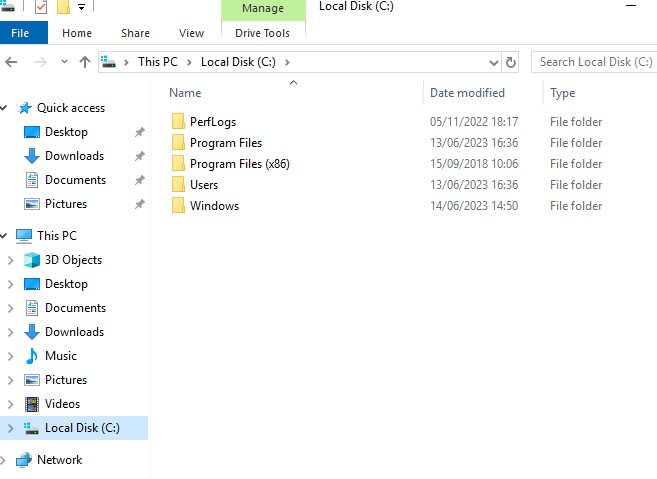Viewport: 657px width, 479px height.
Task: Go up one level with Up arrow
Action: (85, 62)
